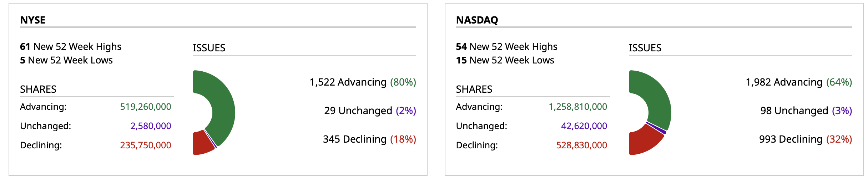Click the NASDAQ ISSUES section header
The height and width of the screenshot is (184, 868).
click(x=645, y=48)
